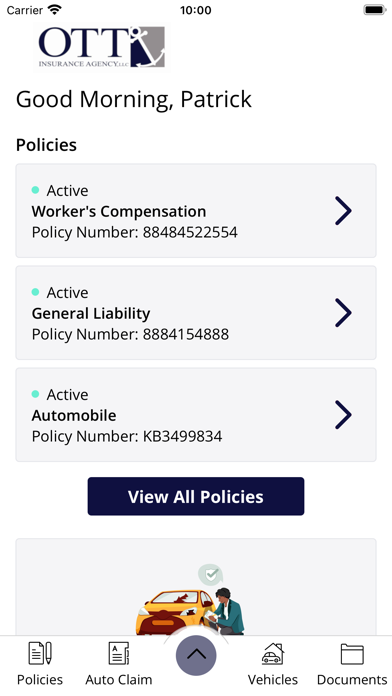Tap the Ott Insurance Agency logo
Viewport: 392px width, 696px height.
tap(102, 47)
